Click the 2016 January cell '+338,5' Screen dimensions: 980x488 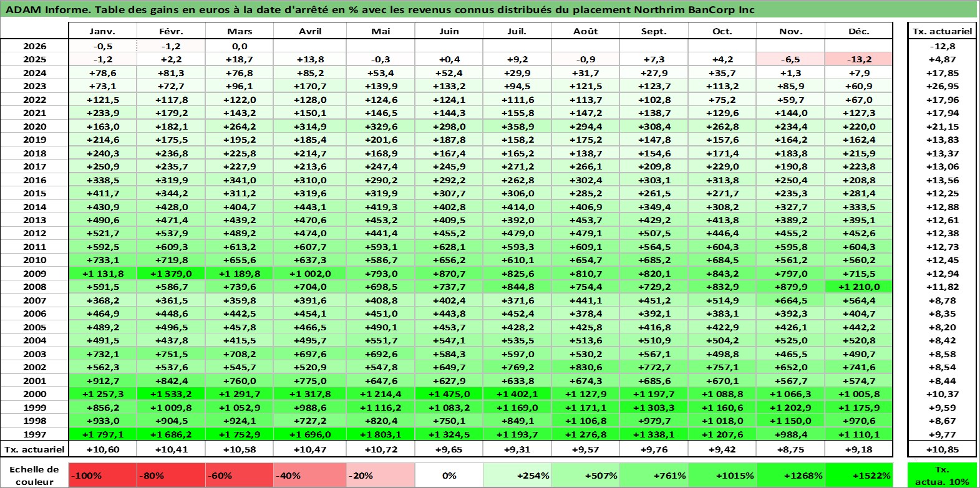coord(102,180)
